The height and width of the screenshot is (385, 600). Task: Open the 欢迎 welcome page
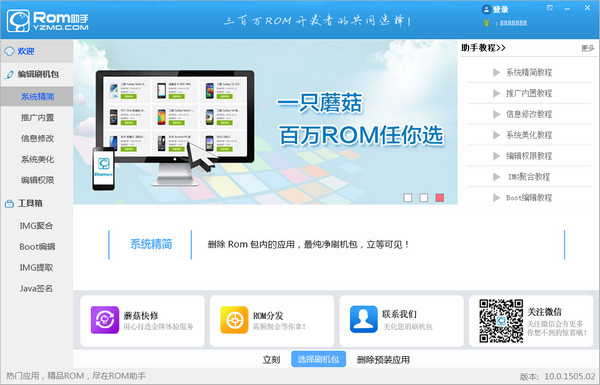click(37, 51)
